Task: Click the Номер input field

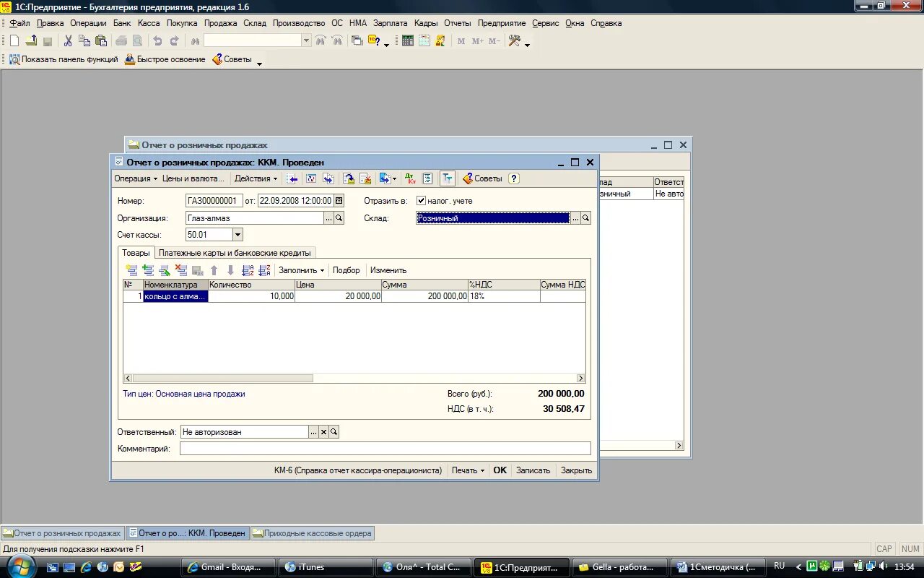Action: tap(214, 201)
